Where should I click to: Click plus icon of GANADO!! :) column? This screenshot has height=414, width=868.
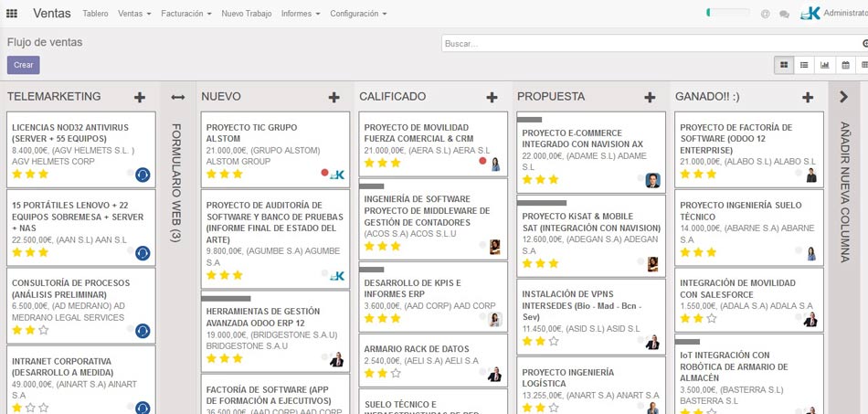pyautogui.click(x=808, y=98)
